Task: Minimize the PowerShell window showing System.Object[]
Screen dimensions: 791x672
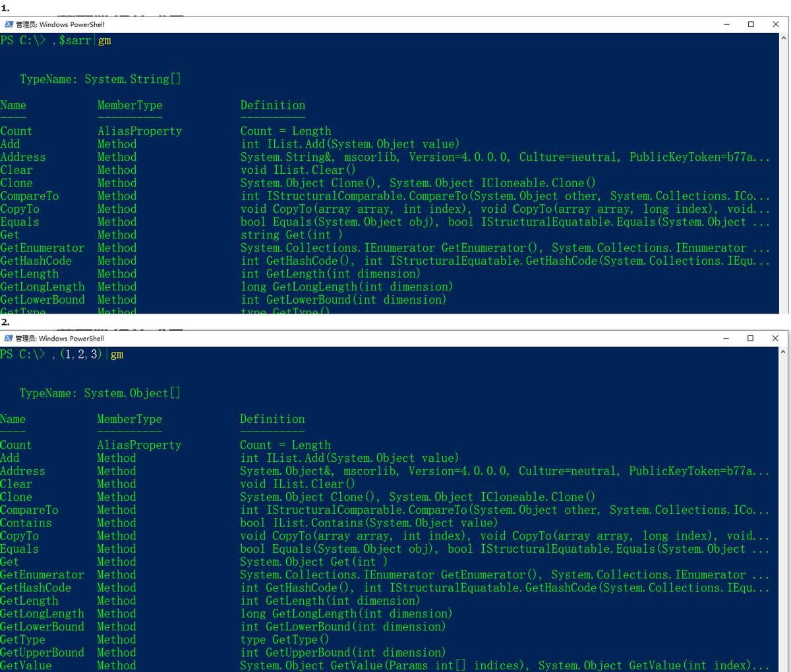Action: pos(726,339)
